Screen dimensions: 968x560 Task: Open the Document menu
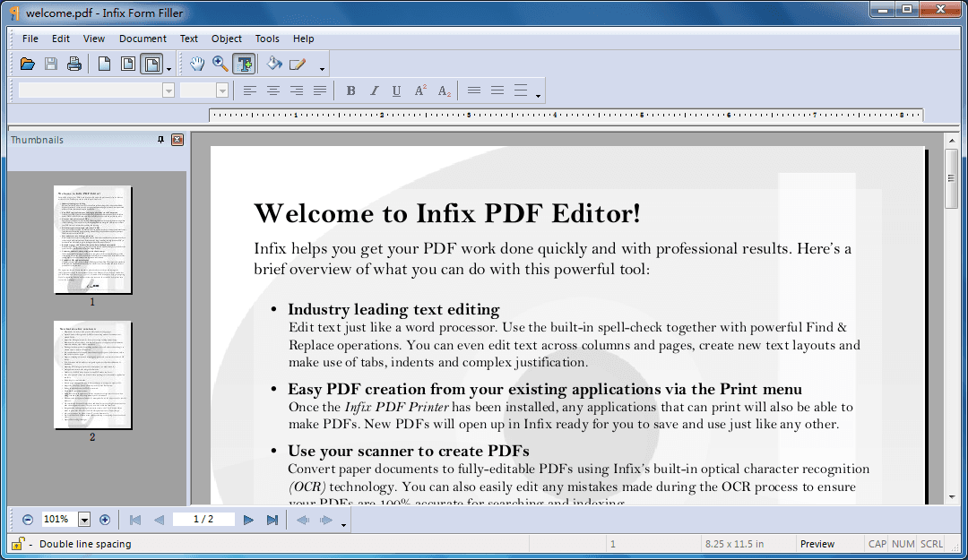tap(143, 39)
